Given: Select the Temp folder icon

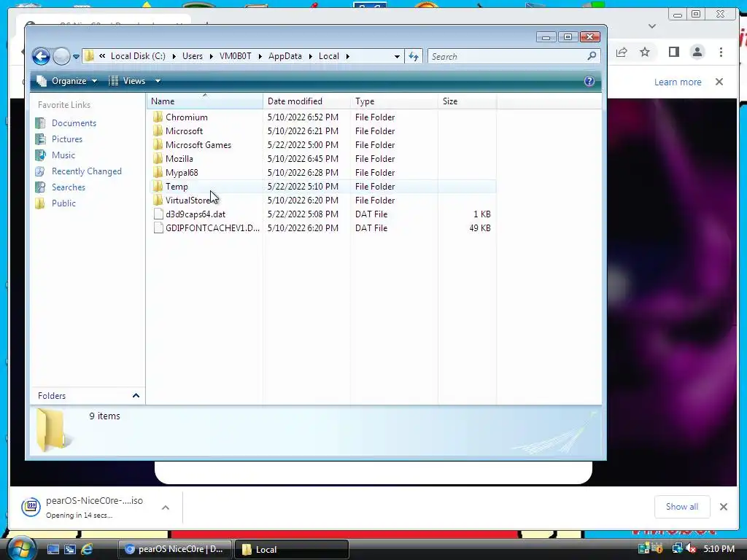Looking at the screenshot, I should tap(158, 186).
